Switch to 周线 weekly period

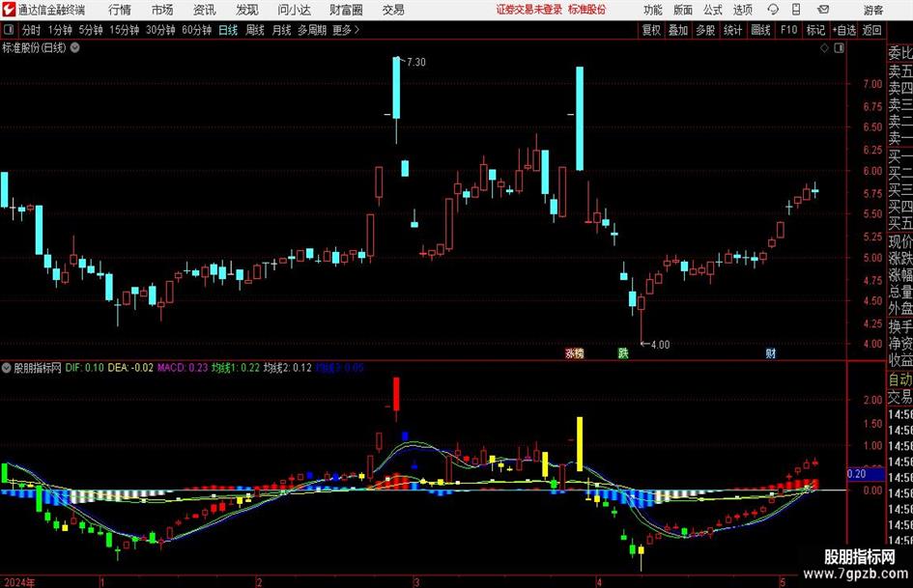(255, 30)
